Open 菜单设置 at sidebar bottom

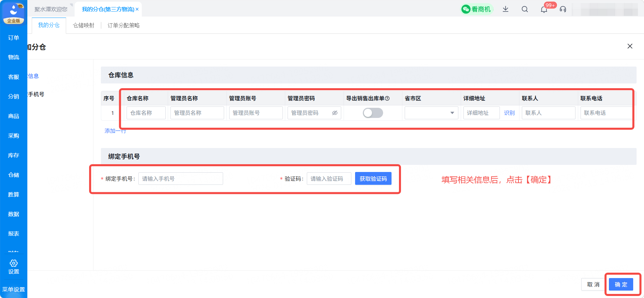pos(14,290)
